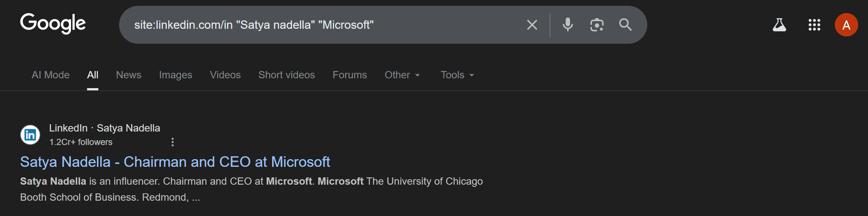Open search by image camera icon
The height and width of the screenshot is (216, 868).
point(597,25)
